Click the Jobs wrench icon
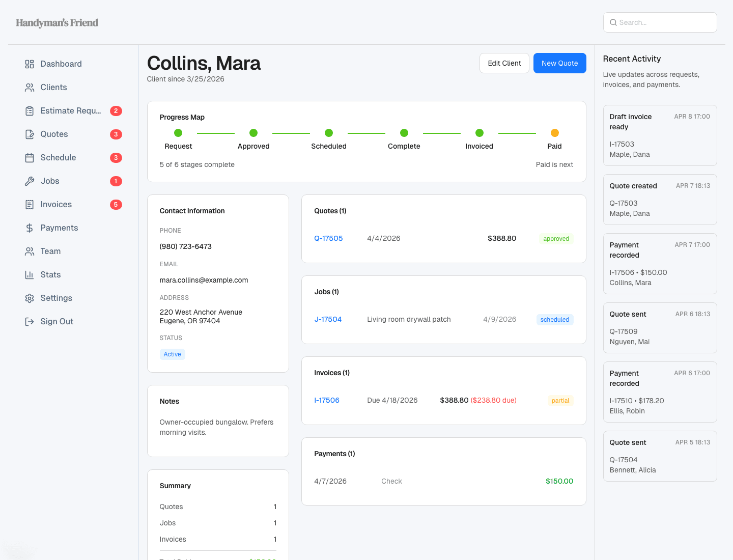The width and height of the screenshot is (733, 560). 30,181
